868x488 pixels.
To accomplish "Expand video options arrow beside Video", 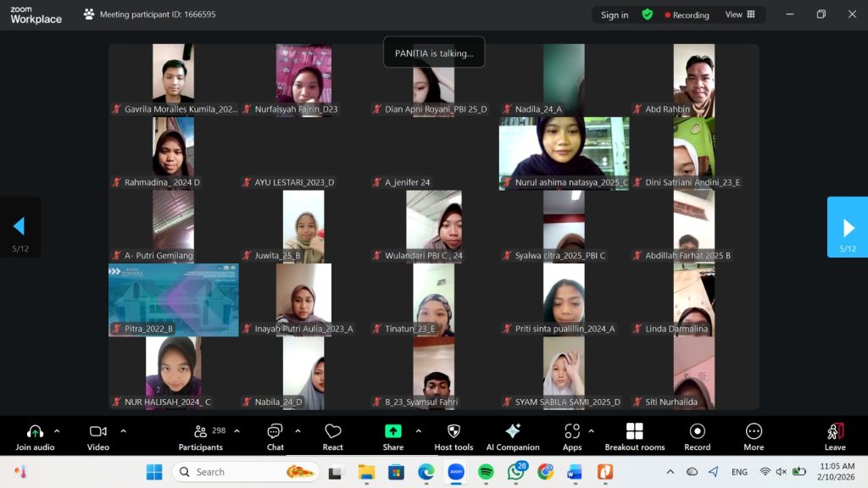I will pos(123,431).
